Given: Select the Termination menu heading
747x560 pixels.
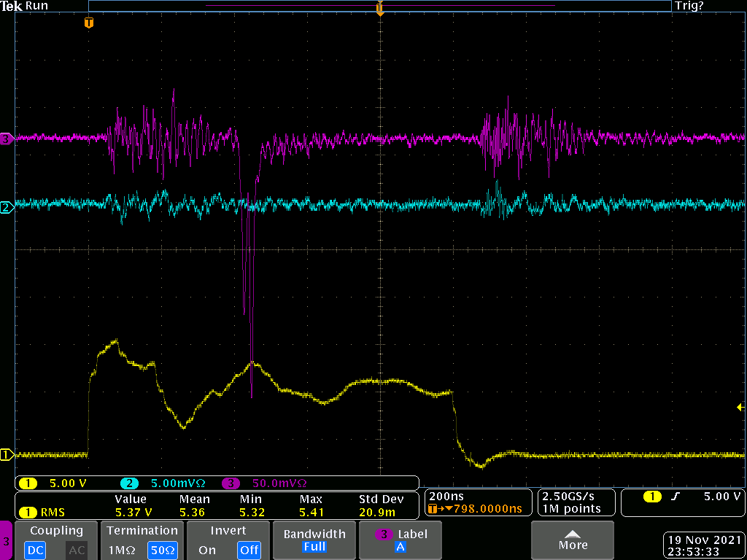Looking at the screenshot, I should (x=142, y=531).
